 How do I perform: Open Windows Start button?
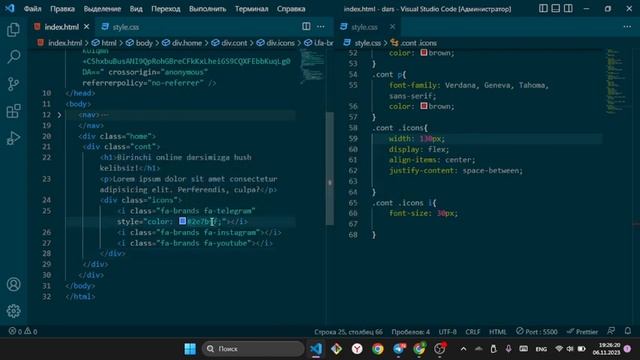190,349
